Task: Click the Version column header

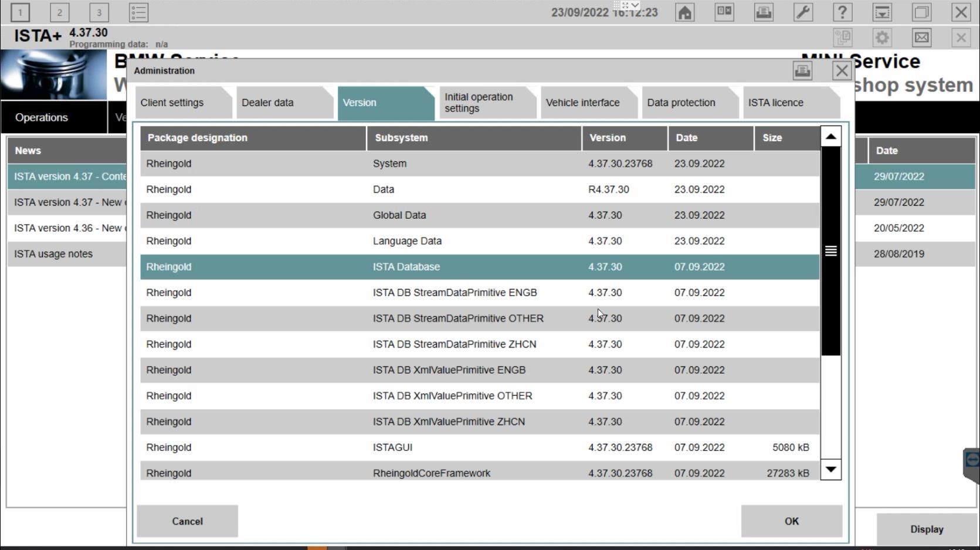Action: pos(625,138)
